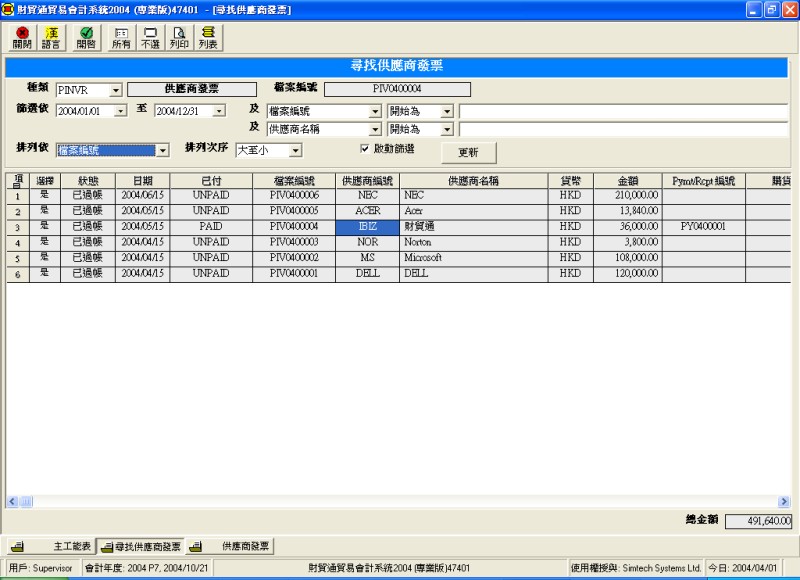
Task: Click the printer icon beside 供應商發票 tab
Action: 195,547
